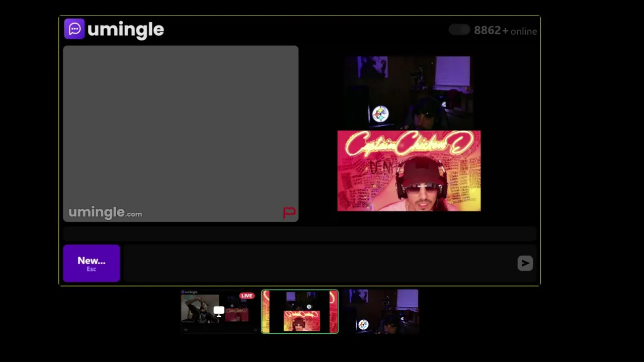This screenshot has height=362, width=644.
Task: Click the New... Esc button
Action: [x=92, y=263]
